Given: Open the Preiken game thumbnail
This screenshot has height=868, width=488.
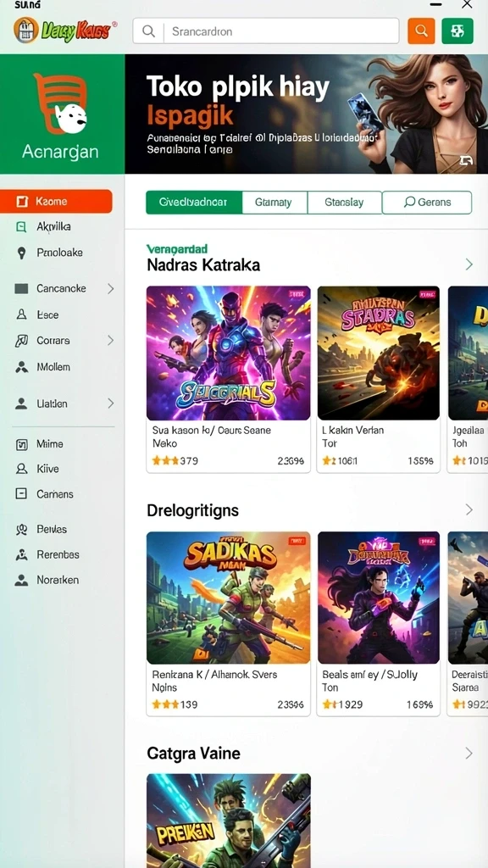Looking at the screenshot, I should click(x=229, y=821).
